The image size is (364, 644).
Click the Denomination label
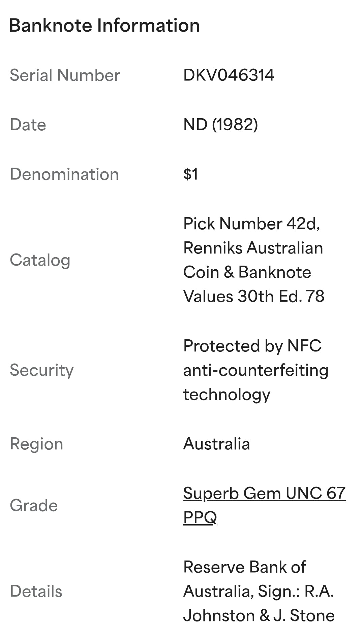pyautogui.click(x=64, y=174)
